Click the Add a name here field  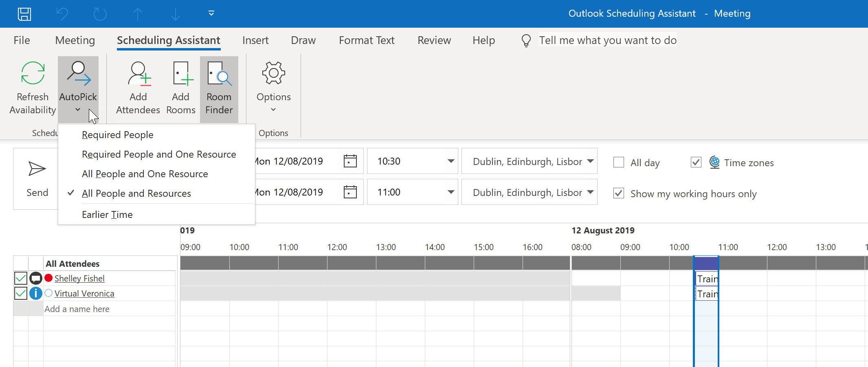[x=109, y=309]
